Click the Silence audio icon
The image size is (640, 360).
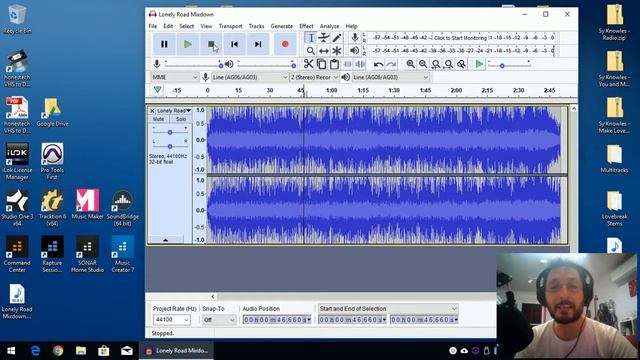[x=360, y=64]
